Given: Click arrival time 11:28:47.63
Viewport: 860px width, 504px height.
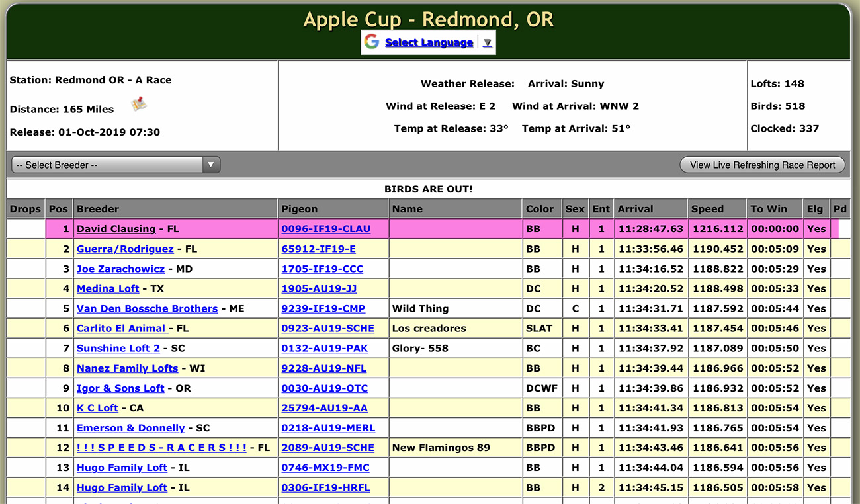Looking at the screenshot, I should tap(650, 229).
